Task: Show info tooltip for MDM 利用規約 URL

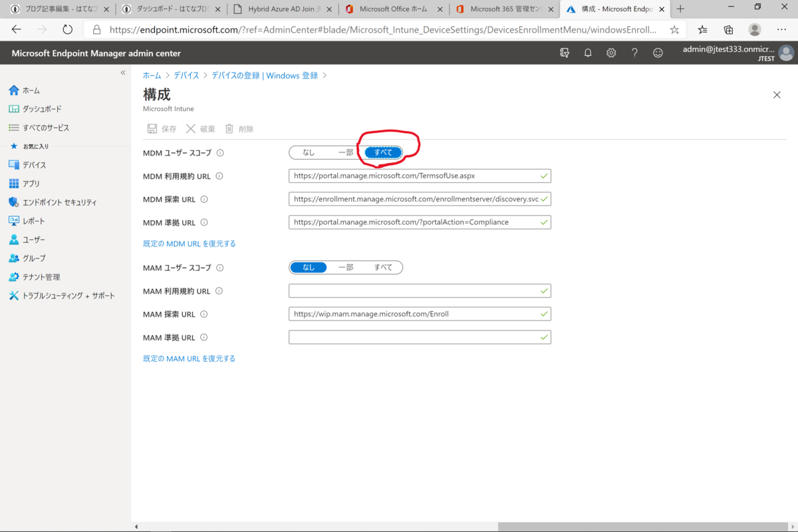Action: [x=219, y=176]
